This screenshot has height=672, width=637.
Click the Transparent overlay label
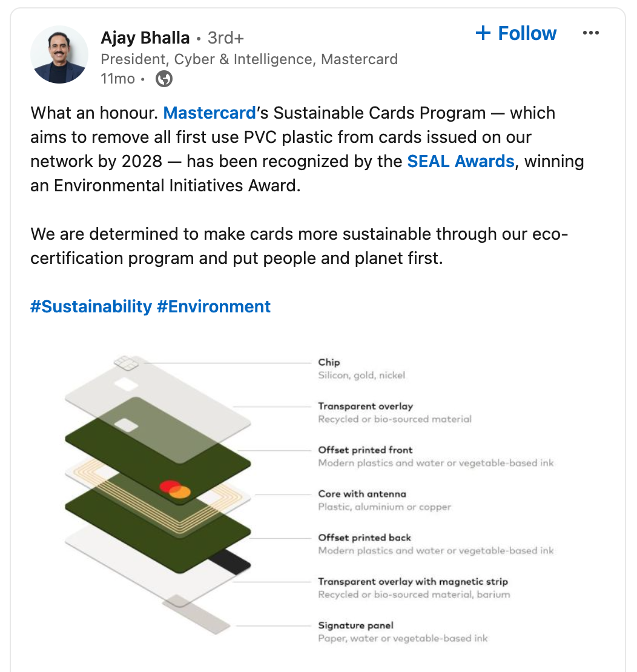click(x=365, y=406)
